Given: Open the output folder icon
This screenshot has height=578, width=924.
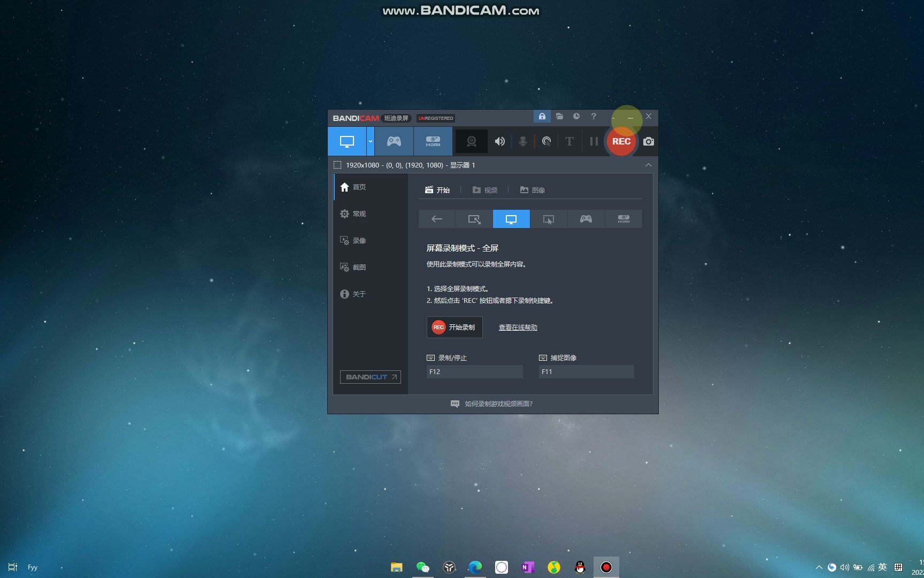Looking at the screenshot, I should pos(559,116).
